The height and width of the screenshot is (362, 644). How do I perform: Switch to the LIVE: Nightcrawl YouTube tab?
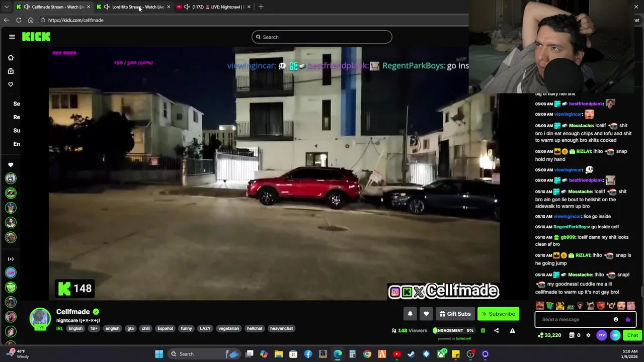[214, 7]
